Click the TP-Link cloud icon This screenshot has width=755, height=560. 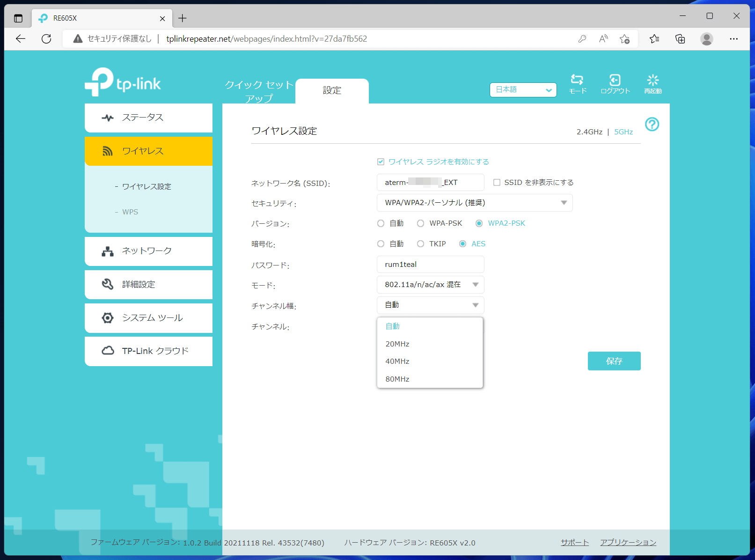click(108, 351)
